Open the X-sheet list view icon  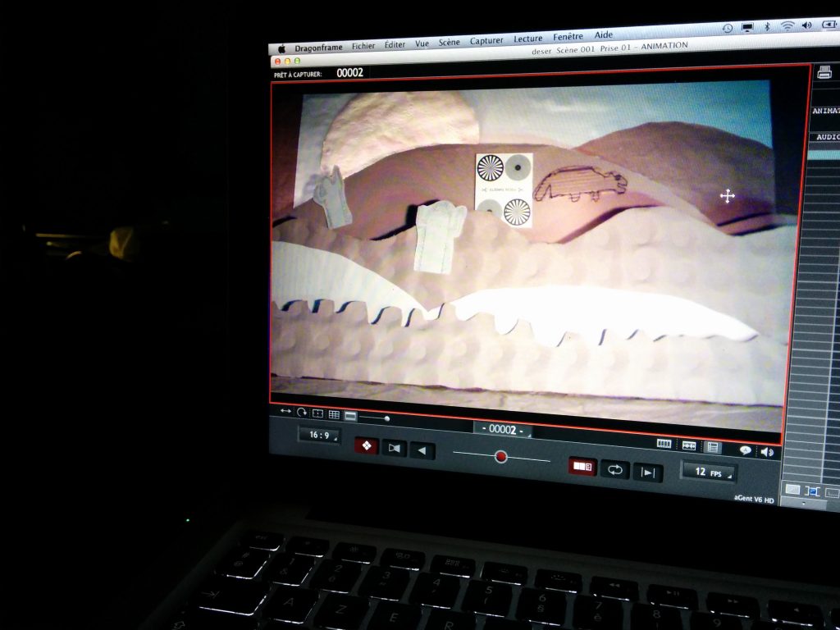pyautogui.click(x=713, y=447)
